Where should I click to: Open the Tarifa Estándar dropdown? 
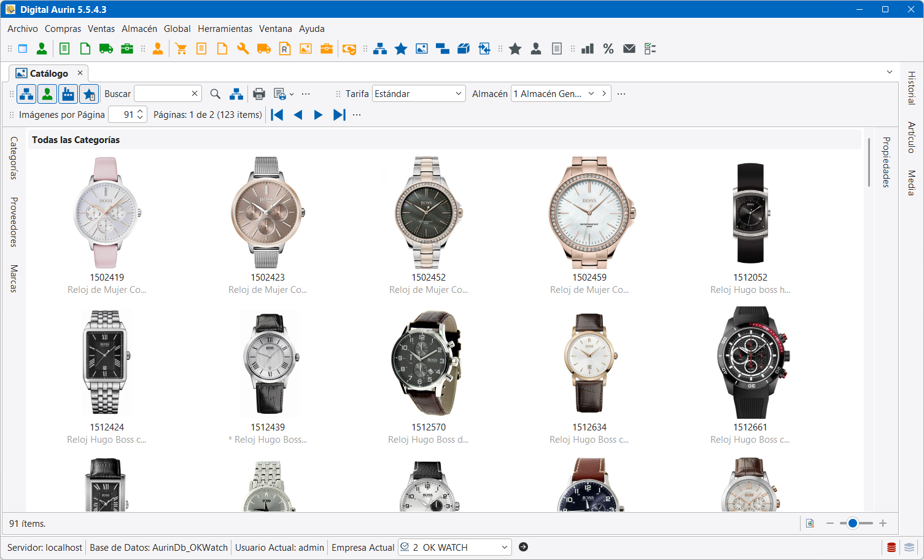click(x=419, y=93)
